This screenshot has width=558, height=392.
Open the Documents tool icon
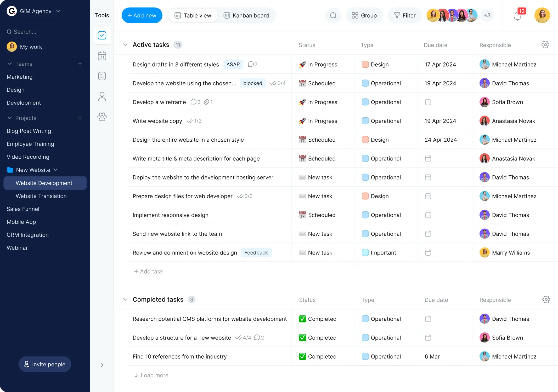(x=102, y=76)
